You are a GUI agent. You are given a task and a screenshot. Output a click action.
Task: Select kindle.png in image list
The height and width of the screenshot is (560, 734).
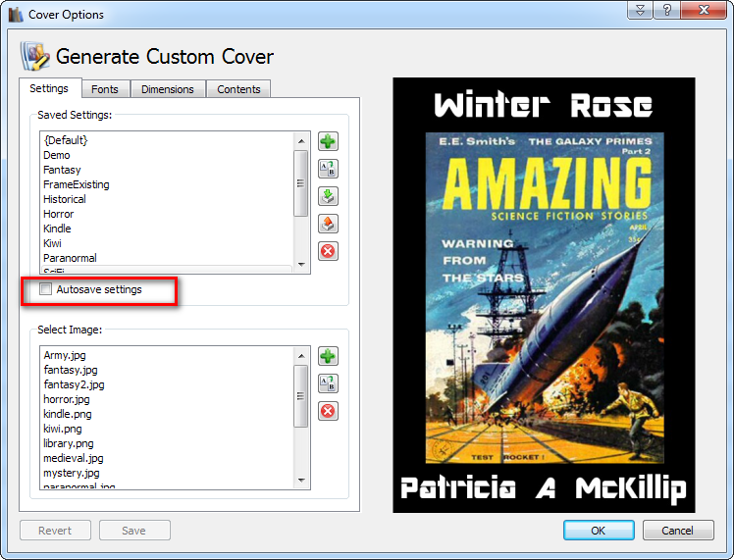tap(167, 414)
